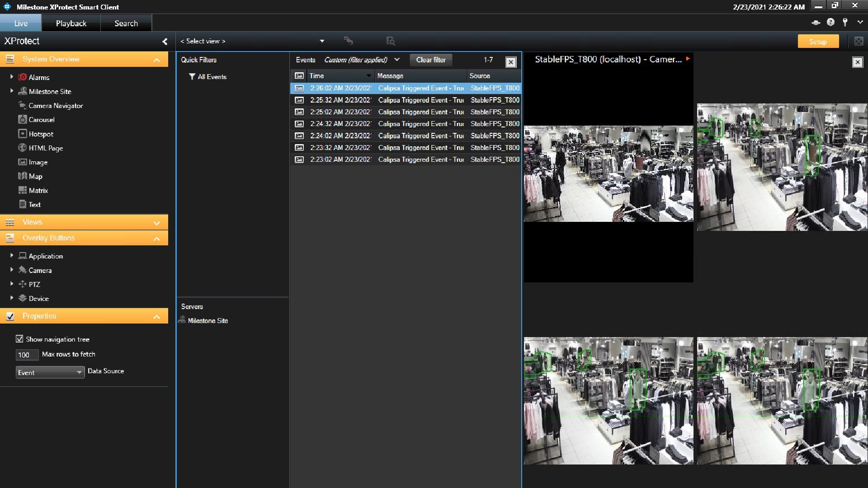
Task: Expand the Device overlay node
Action: click(x=12, y=298)
